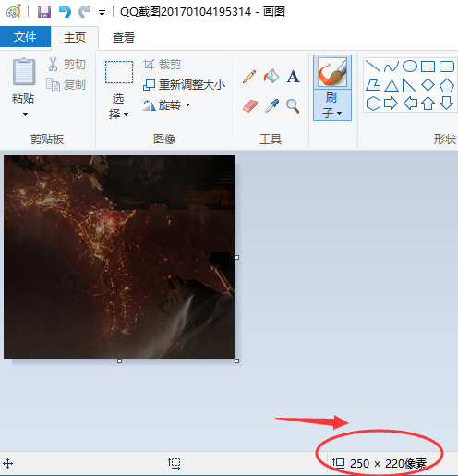Click the right-edge canvas resize handle
The image size is (458, 476).
(236, 257)
